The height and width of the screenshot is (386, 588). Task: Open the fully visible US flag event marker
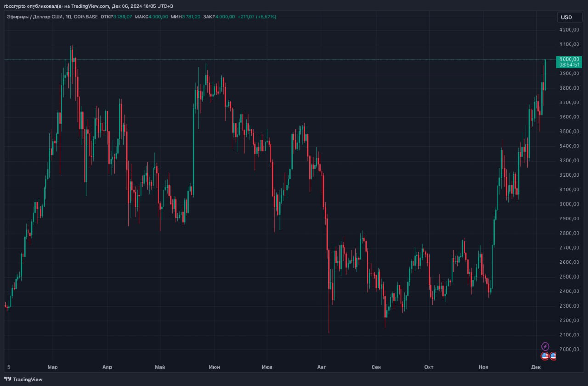tap(545, 356)
